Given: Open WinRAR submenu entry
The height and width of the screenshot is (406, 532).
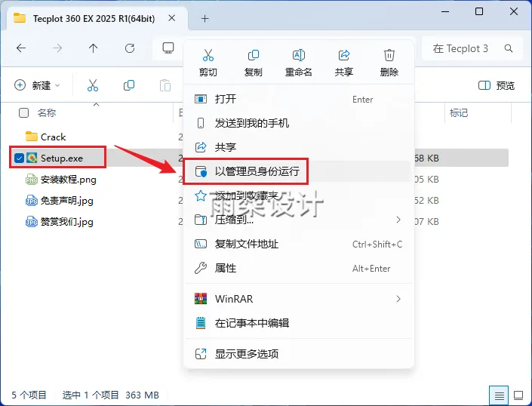Looking at the screenshot, I should 298,299.
